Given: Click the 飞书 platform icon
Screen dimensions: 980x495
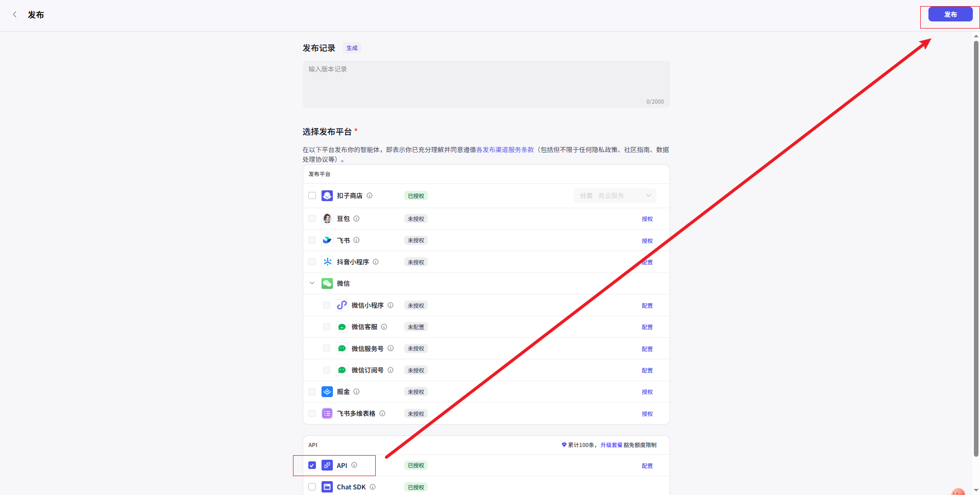Looking at the screenshot, I should 327,240.
